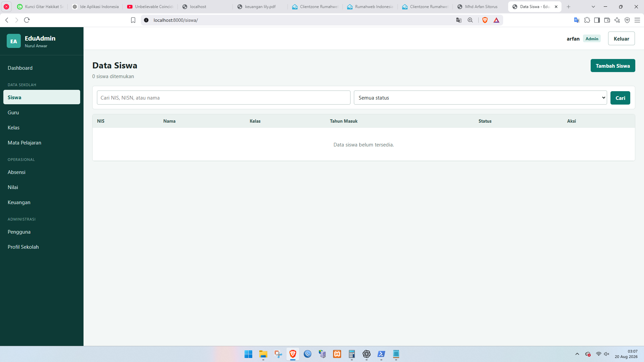Click the Cari NIS, NISN, atau nama field
This screenshot has height=362, width=644.
[x=224, y=98]
